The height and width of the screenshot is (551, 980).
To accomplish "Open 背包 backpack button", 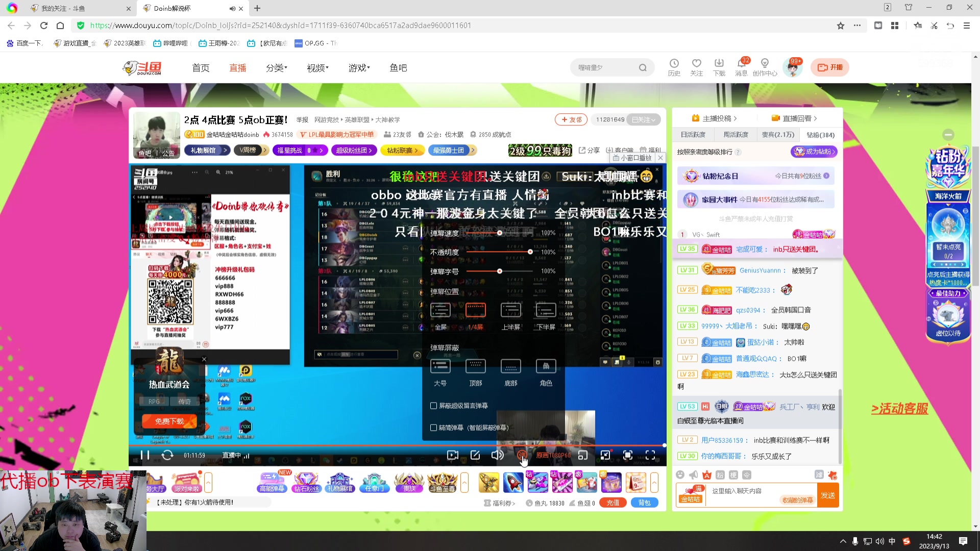I will coord(645,503).
